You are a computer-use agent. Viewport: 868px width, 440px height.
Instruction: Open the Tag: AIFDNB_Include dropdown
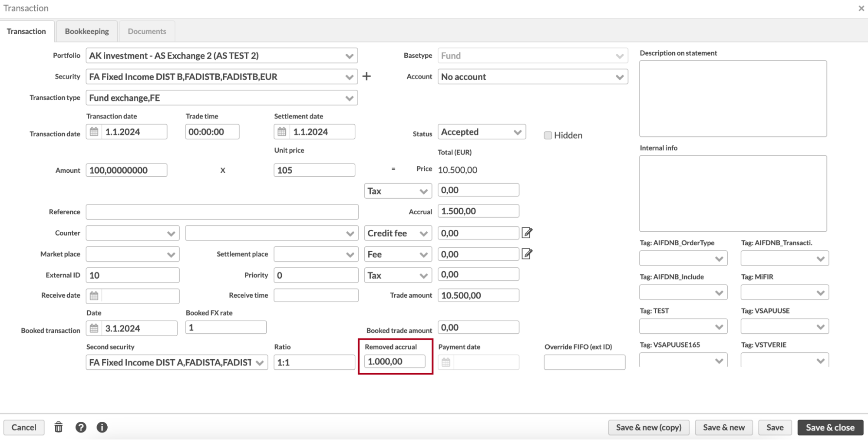683,292
